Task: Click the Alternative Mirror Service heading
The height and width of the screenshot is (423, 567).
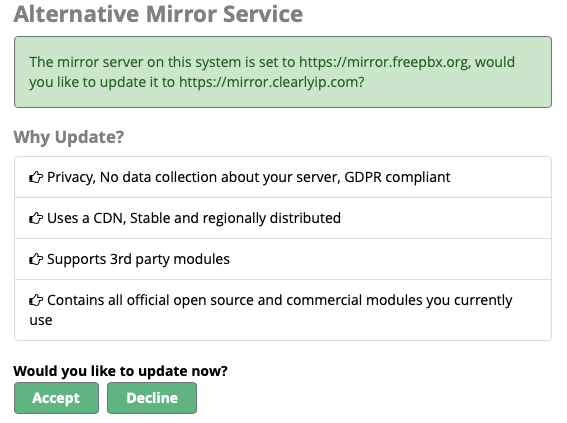Action: pos(158,14)
